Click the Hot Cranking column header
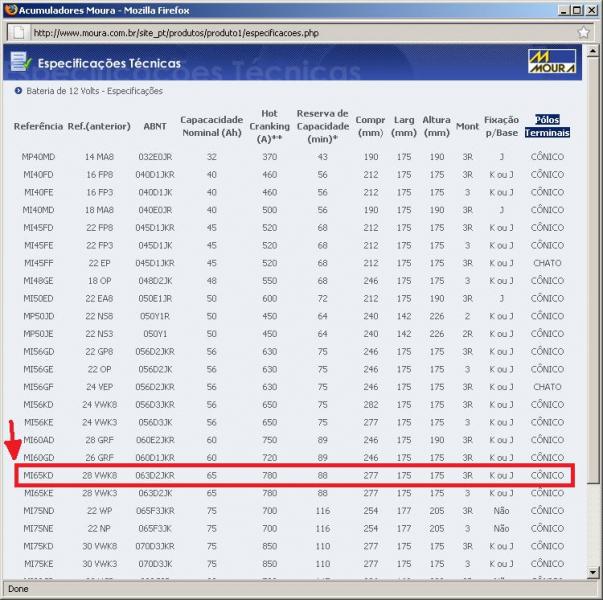 269,126
